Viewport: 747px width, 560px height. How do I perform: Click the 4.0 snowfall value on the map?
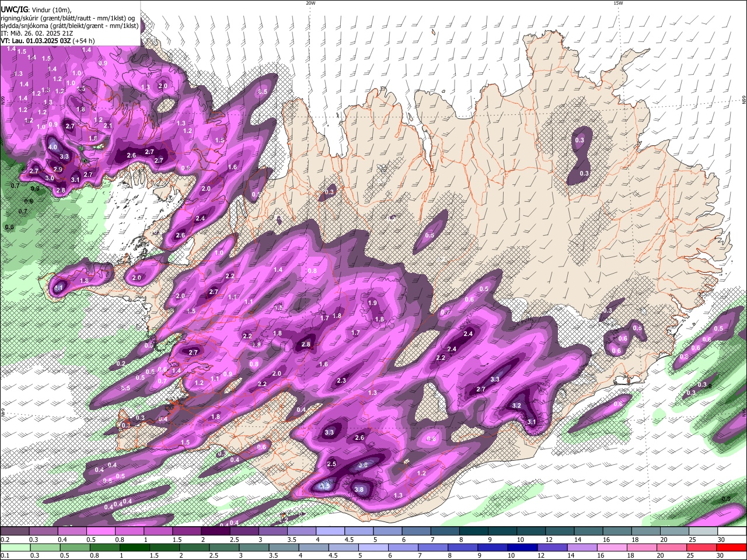point(53,147)
